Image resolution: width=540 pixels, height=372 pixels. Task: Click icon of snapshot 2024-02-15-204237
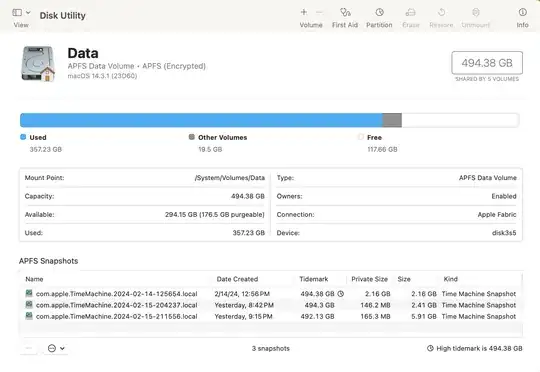[x=29, y=304]
